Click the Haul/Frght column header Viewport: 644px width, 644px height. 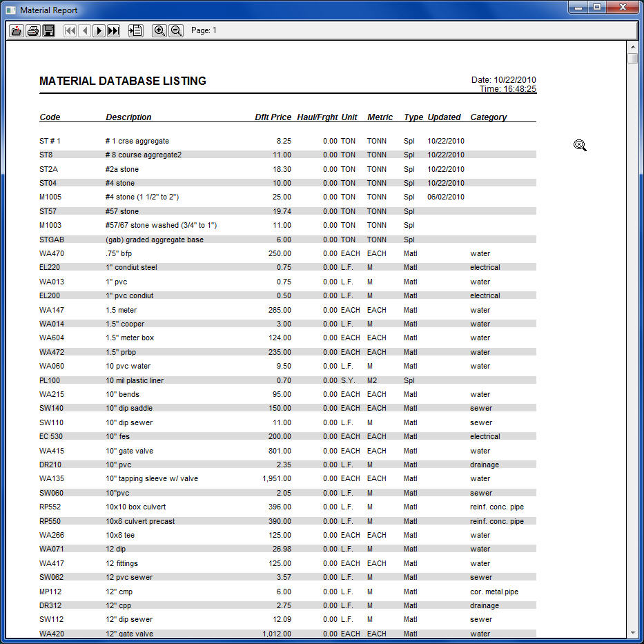pyautogui.click(x=317, y=117)
